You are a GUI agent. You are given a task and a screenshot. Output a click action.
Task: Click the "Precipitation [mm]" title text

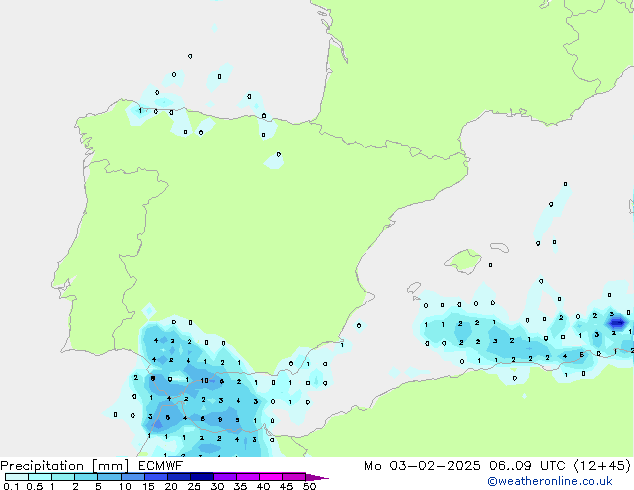(x=65, y=466)
